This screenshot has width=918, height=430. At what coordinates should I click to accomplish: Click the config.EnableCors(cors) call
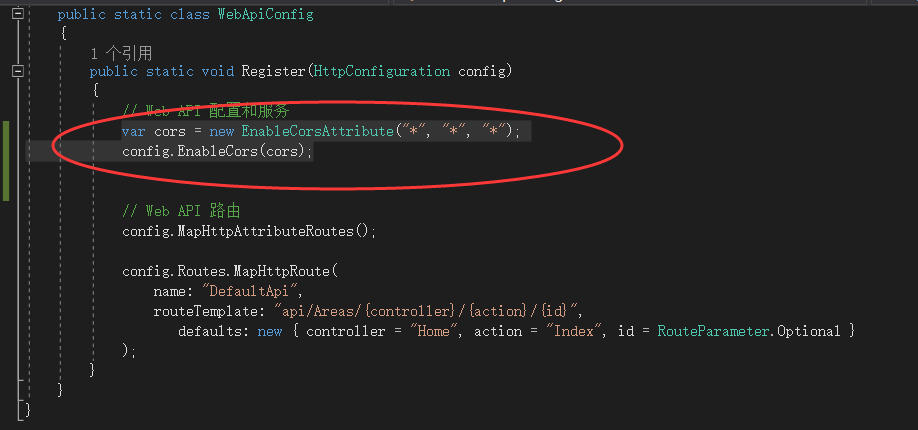click(x=217, y=151)
